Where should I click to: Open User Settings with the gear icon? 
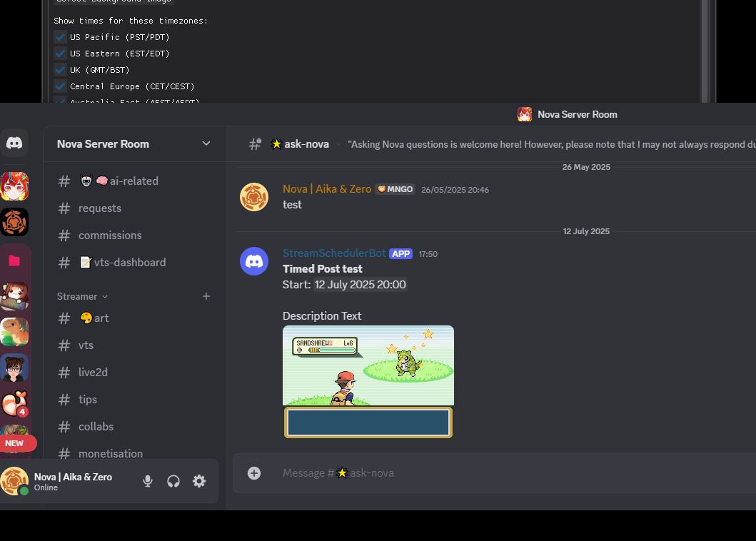click(x=199, y=481)
